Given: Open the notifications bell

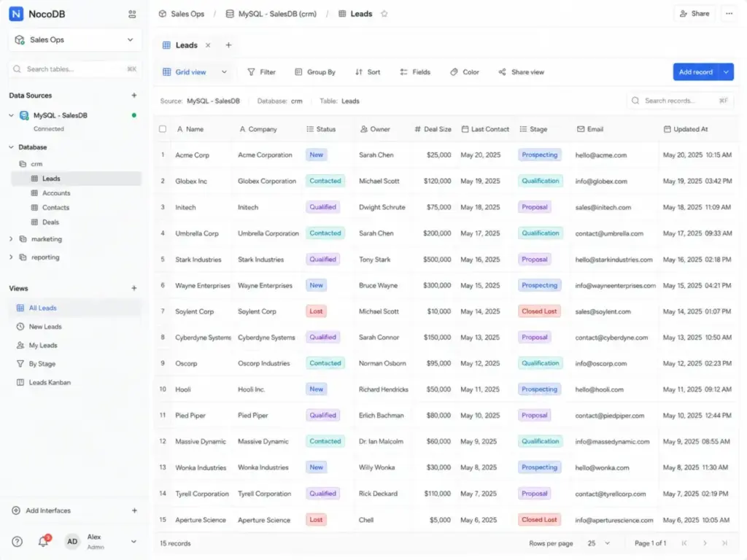Looking at the screenshot, I should pyautogui.click(x=43, y=541).
